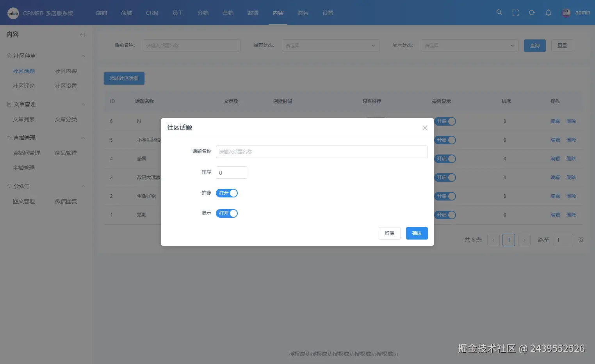The width and height of the screenshot is (595, 364).
Task: Toggle 是否显示 switch for row 感悟
Action: click(x=445, y=159)
